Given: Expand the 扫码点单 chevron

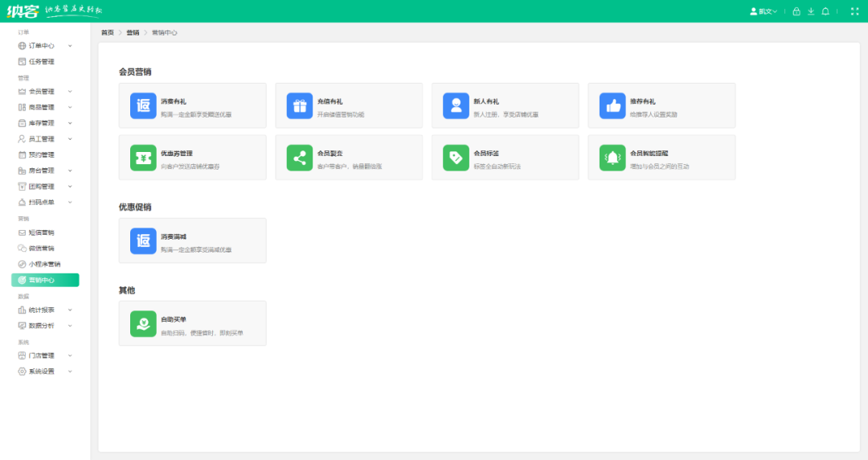Looking at the screenshot, I should [70, 203].
